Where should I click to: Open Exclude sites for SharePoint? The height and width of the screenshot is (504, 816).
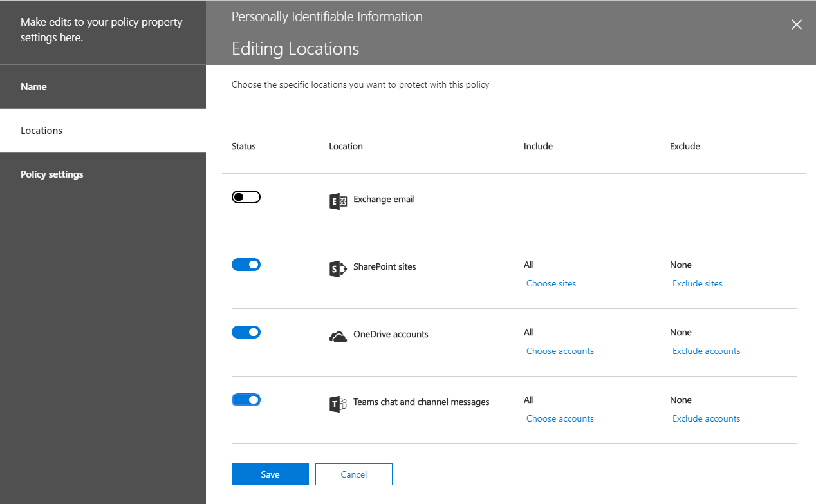[x=697, y=283]
